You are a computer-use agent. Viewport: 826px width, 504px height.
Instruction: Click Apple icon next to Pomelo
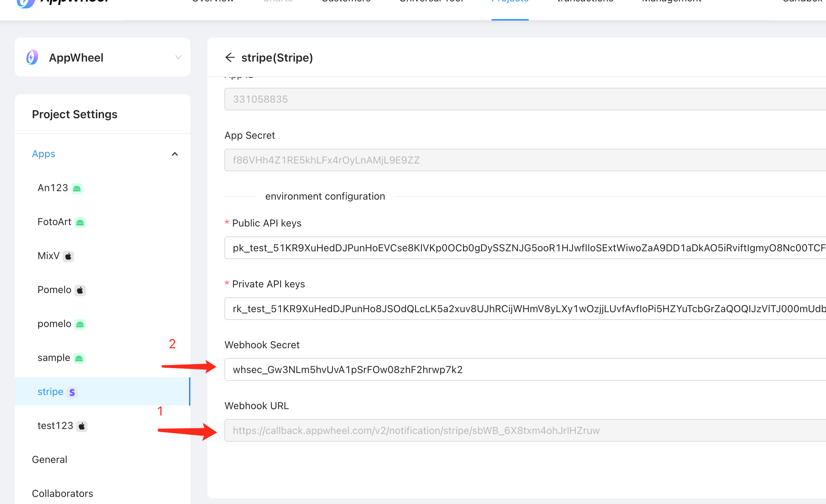coord(80,290)
